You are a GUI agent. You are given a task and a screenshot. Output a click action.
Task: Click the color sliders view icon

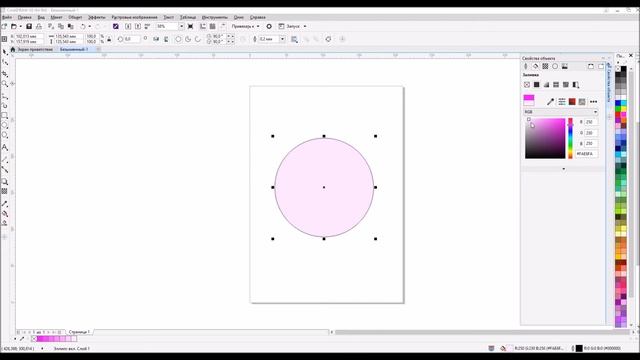tap(562, 101)
